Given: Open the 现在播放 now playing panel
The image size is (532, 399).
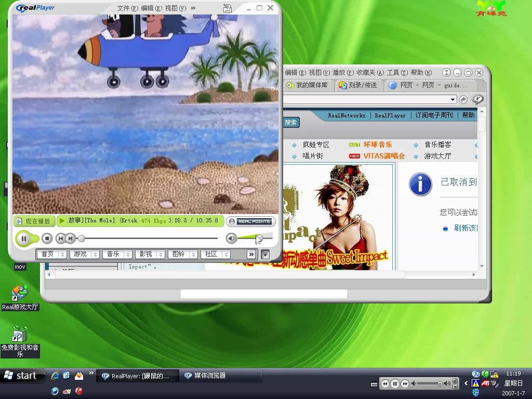Looking at the screenshot, I should pyautogui.click(x=34, y=221).
